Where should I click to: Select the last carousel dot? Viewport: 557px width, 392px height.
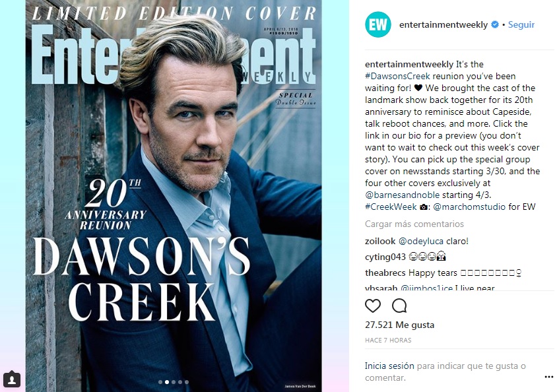point(187,382)
